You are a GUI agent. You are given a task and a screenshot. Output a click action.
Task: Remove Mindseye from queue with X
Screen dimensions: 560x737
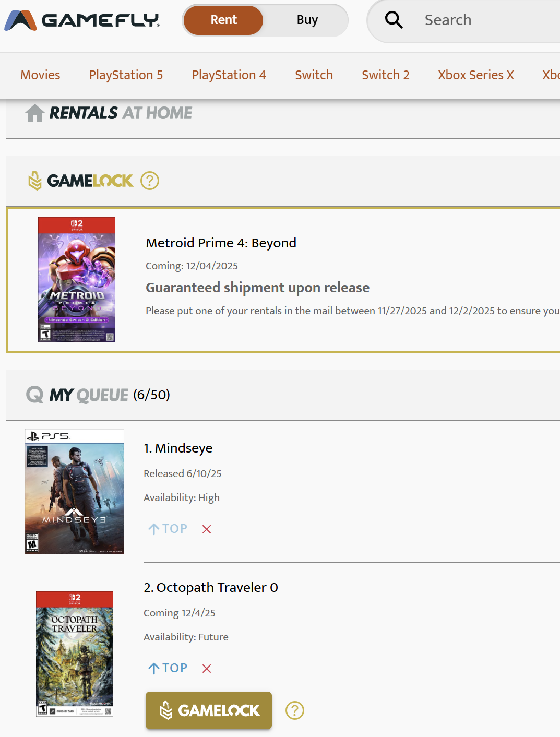tap(207, 529)
